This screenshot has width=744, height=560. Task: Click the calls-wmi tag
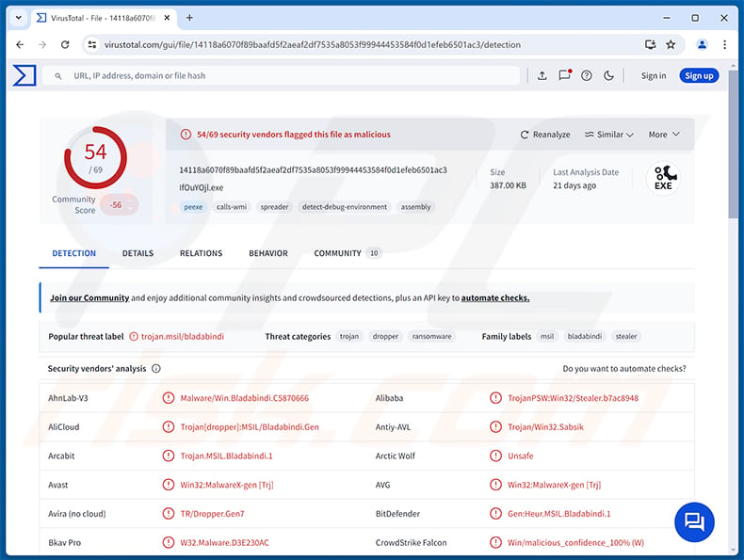232,207
